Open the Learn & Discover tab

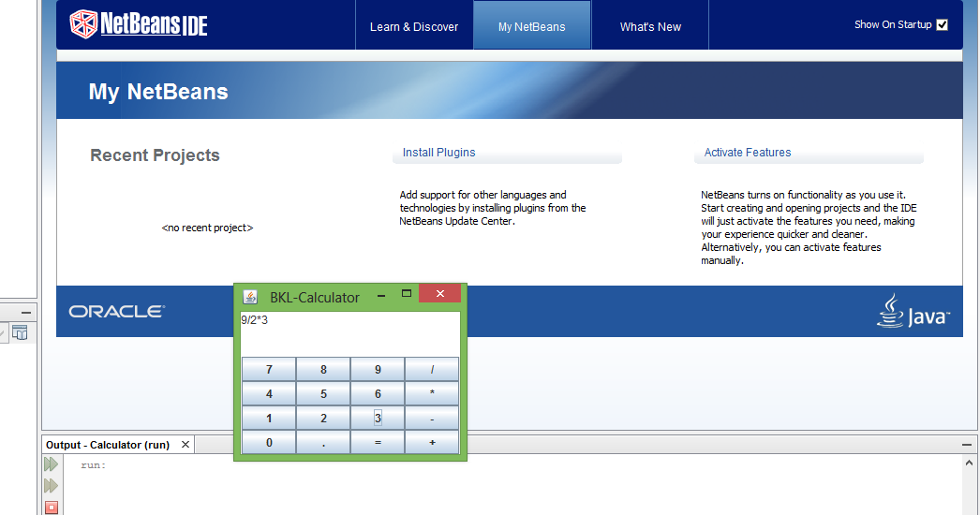point(414,26)
